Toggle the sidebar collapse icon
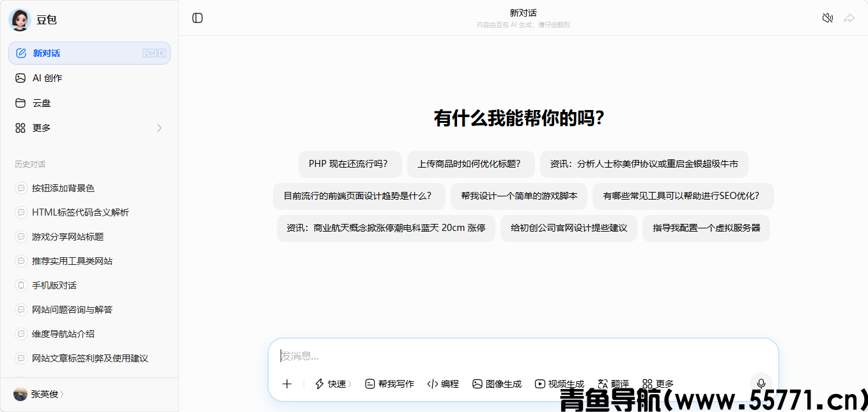The image size is (868, 412). coord(198,18)
